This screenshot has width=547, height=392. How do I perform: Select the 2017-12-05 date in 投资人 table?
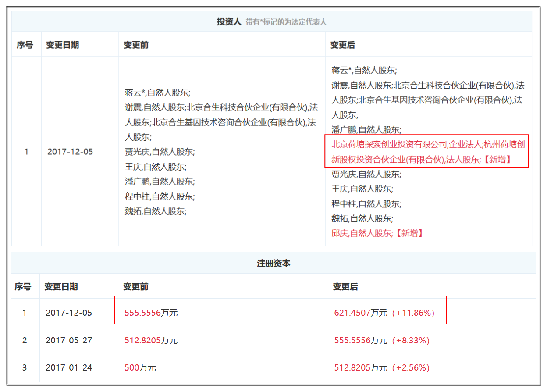point(70,152)
